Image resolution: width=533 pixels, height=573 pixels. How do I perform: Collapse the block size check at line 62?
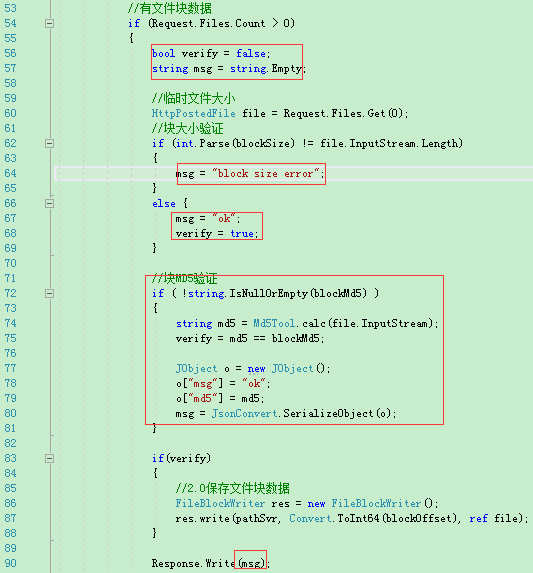[49, 144]
